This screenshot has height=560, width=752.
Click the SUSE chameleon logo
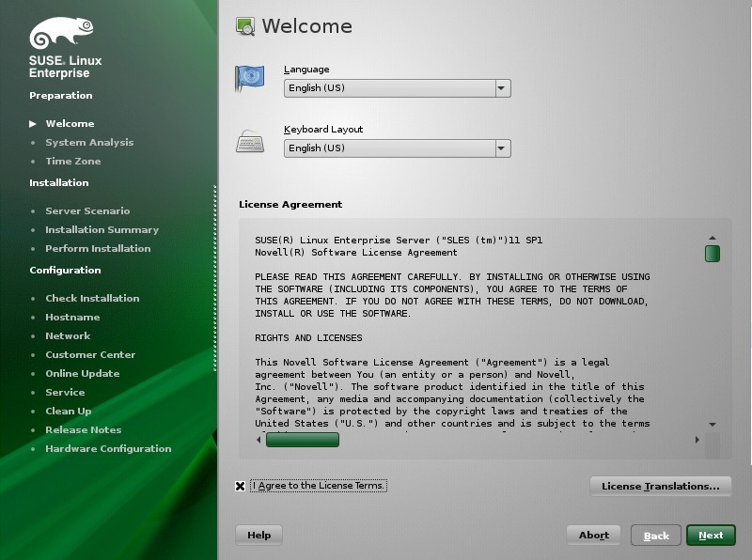pos(61,33)
